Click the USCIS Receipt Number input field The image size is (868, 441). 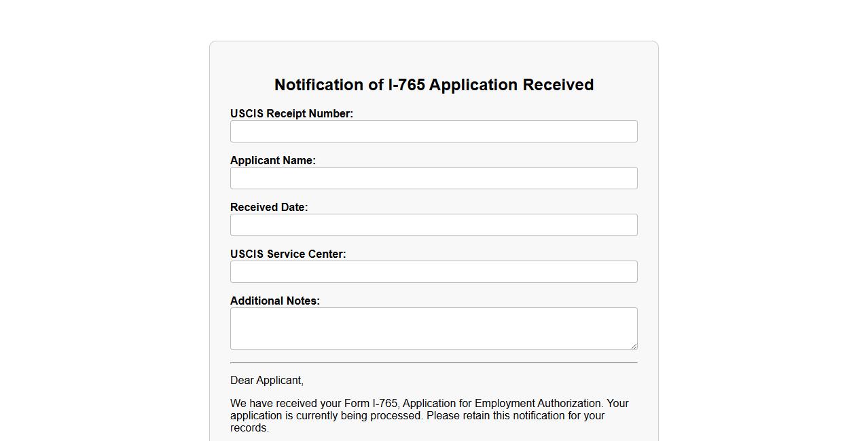point(433,132)
